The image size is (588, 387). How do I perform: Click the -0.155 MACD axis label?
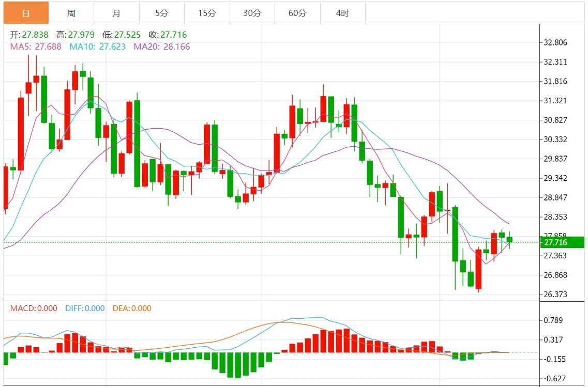coord(554,359)
